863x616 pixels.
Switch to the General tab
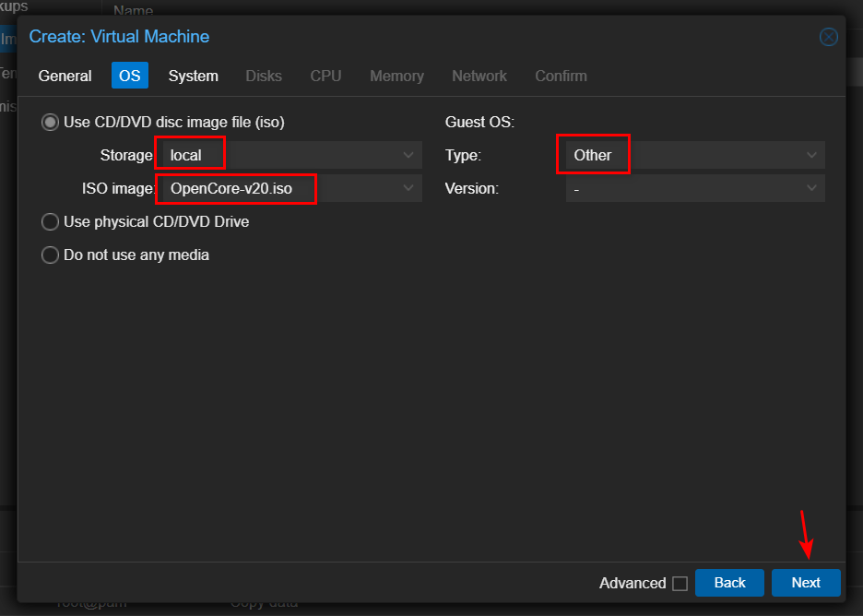65,76
